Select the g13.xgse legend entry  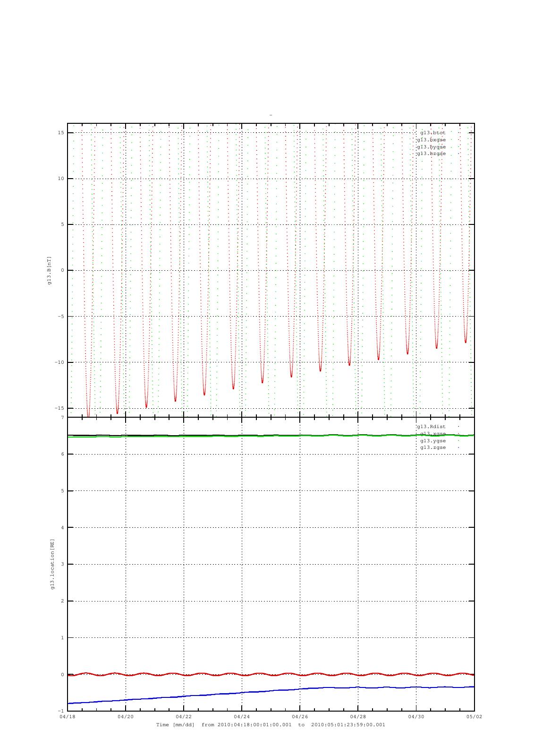(433, 434)
